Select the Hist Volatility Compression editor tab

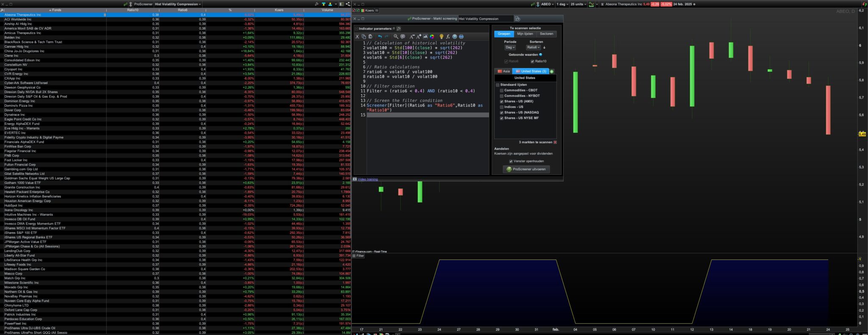[485, 19]
